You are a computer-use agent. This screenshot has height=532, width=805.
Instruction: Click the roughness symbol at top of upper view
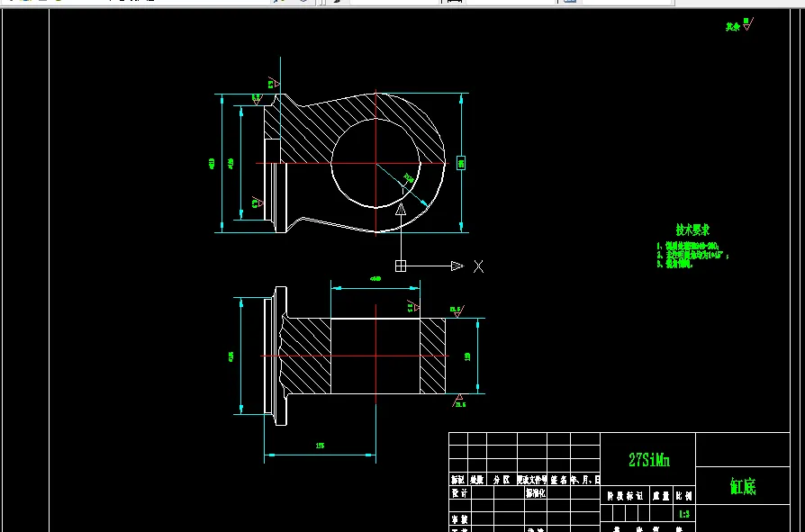coord(274,83)
